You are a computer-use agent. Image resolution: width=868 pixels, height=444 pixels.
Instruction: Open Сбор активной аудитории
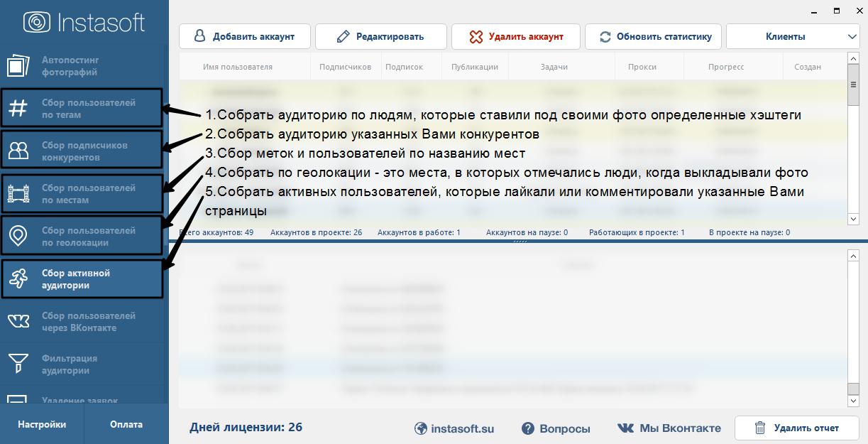[82, 279]
